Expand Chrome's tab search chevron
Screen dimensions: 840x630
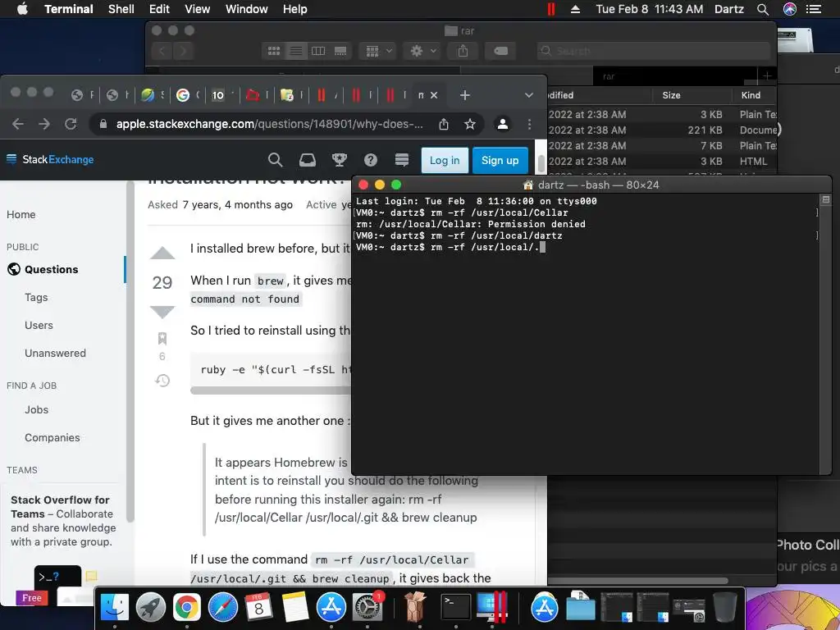[529, 95]
